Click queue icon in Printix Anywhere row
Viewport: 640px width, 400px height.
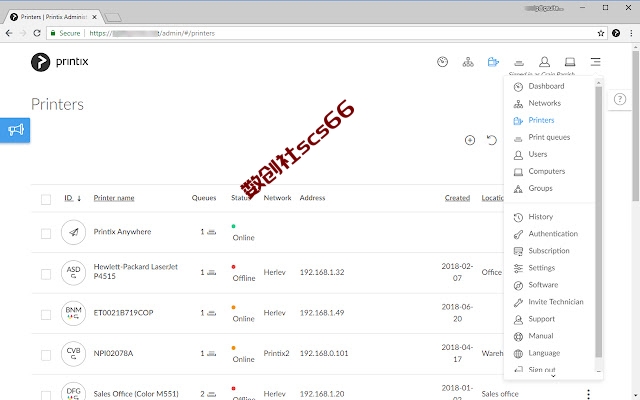pos(211,232)
